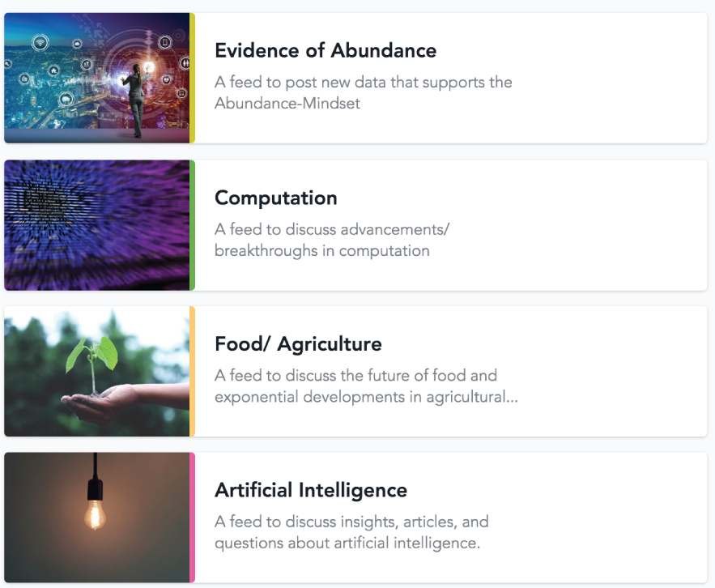715x588 pixels.
Task: Click the breakthroughs in computation description
Action: pos(331,240)
